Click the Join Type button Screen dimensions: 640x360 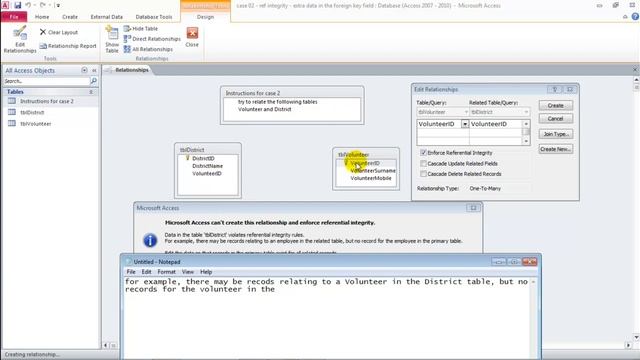[x=556, y=134]
